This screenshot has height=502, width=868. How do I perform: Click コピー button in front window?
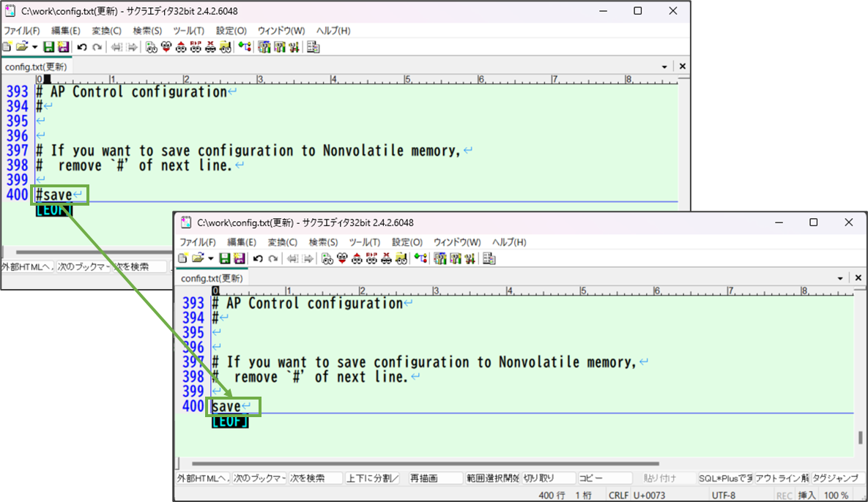pos(605,479)
